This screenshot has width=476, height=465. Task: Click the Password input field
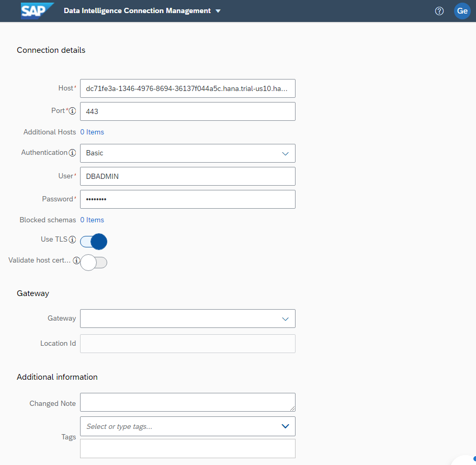click(x=187, y=199)
